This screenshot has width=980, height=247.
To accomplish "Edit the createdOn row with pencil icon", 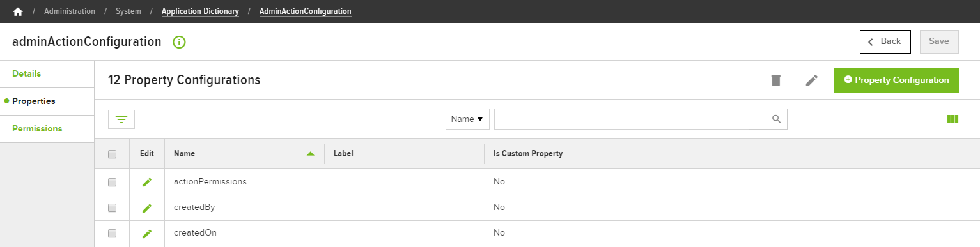I will (x=147, y=233).
